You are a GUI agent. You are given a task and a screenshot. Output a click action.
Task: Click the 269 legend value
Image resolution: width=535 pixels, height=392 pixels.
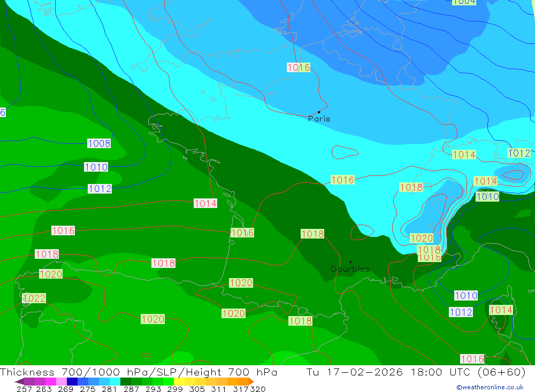click(x=65, y=389)
